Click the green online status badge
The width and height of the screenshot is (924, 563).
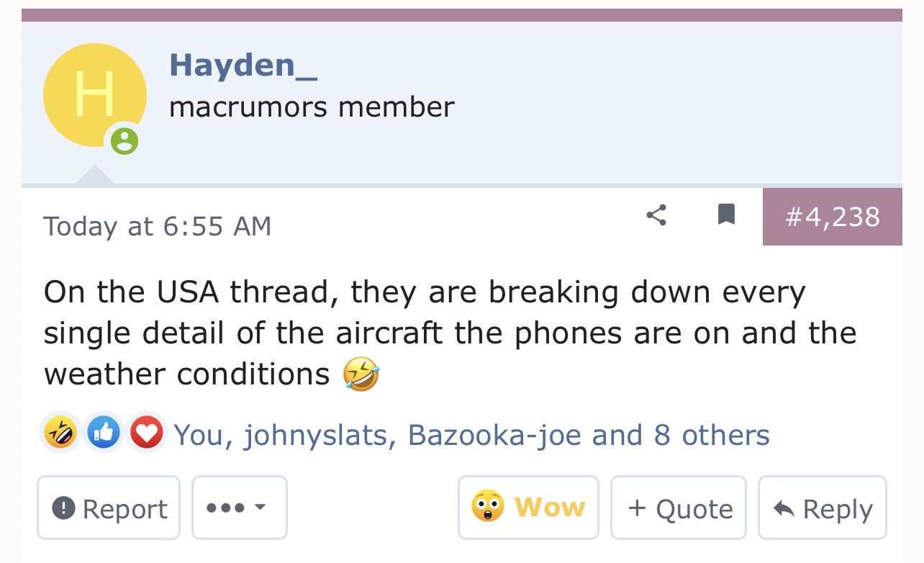tap(124, 140)
